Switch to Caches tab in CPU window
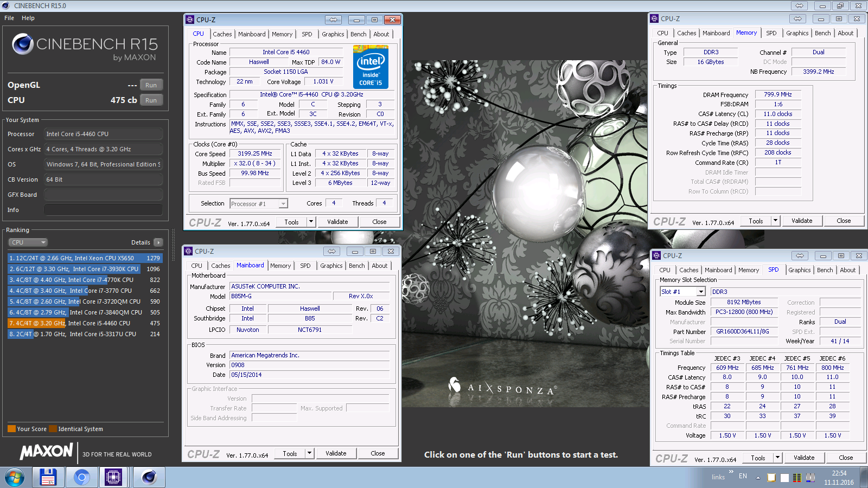 pos(222,34)
